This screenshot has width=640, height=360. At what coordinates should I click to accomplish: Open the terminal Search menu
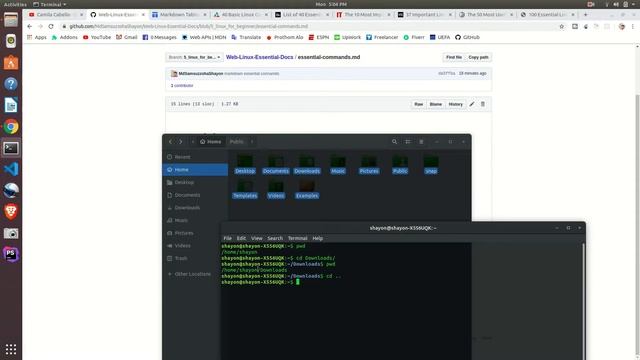[275, 238]
